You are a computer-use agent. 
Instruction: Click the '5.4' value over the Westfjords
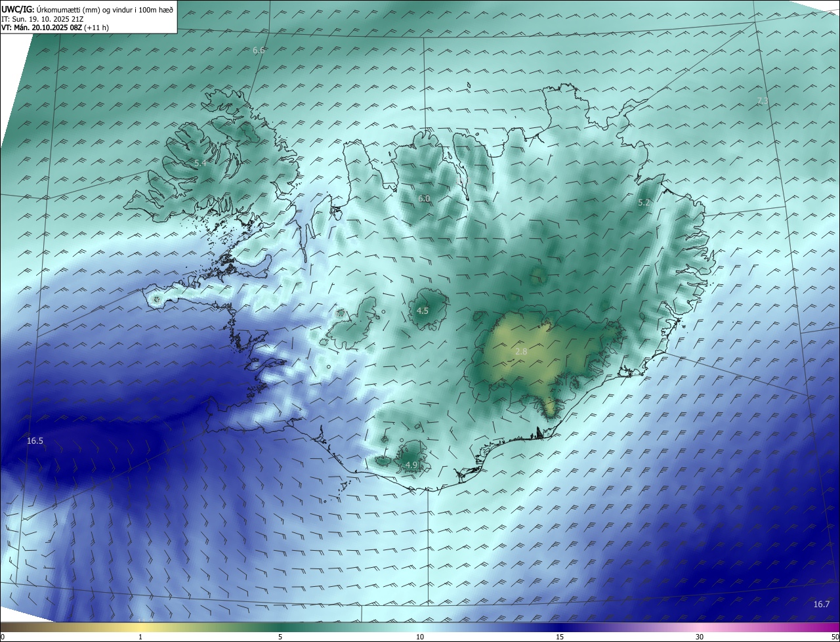tap(199, 162)
